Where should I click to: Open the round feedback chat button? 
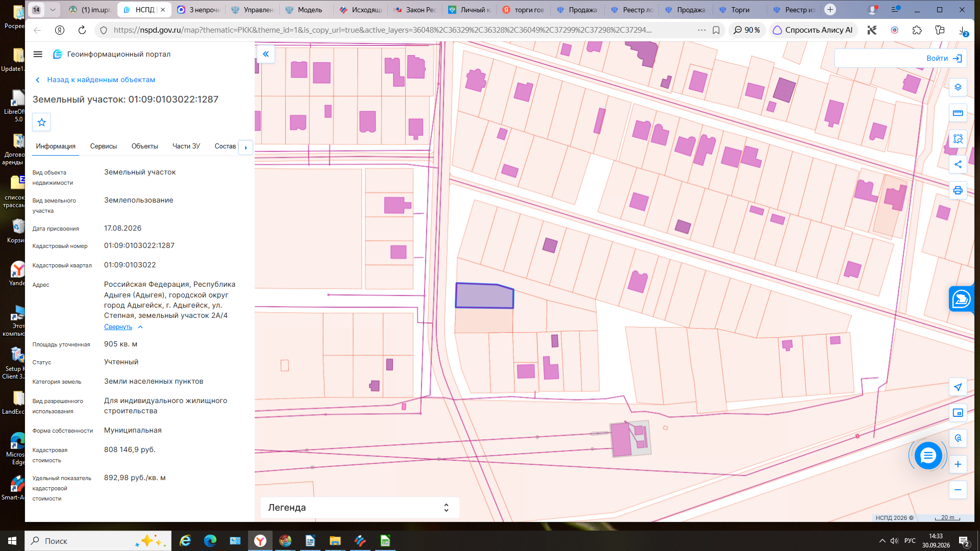click(x=928, y=456)
